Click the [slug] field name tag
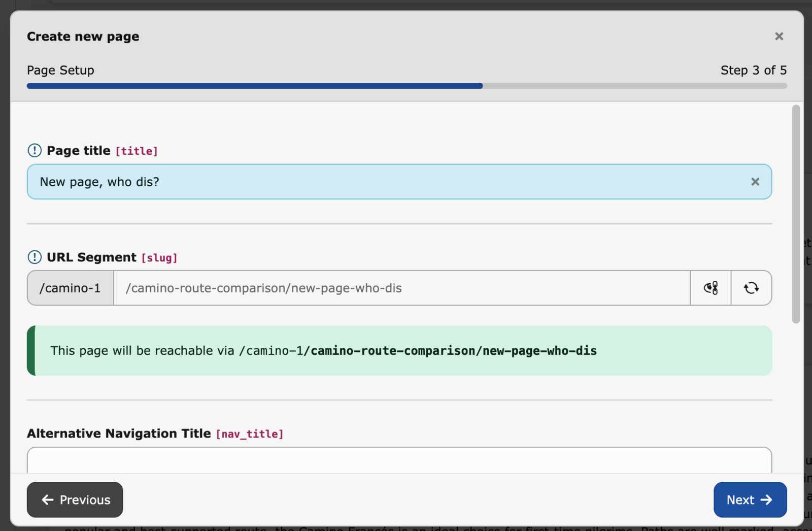This screenshot has width=812, height=531. tap(159, 258)
